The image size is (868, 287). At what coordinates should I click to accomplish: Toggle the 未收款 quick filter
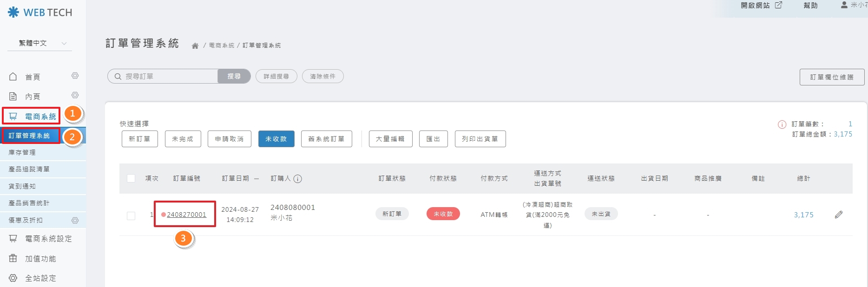(276, 139)
